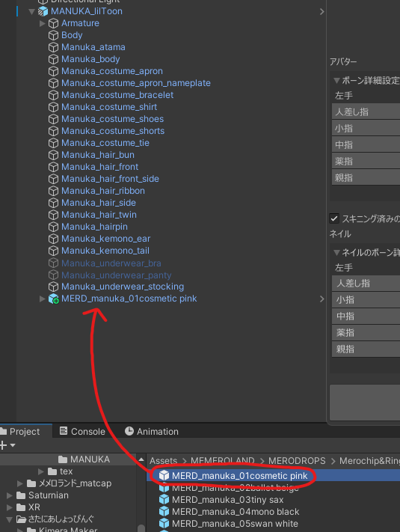Select the MERD_manuka_01cosmetic pink asset in the Project list
Viewport: 400px width, 532px height.
273,475
